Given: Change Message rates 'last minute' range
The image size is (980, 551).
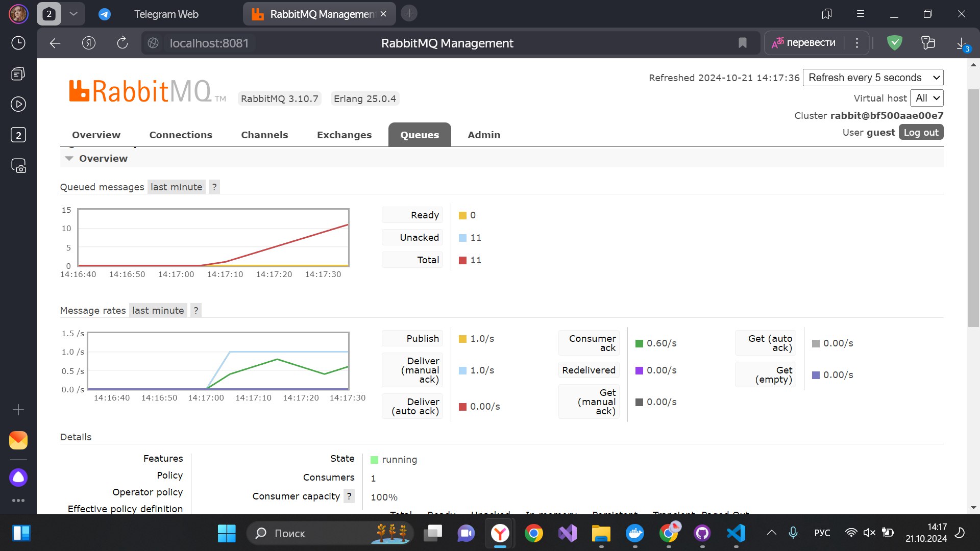Looking at the screenshot, I should tap(158, 311).
